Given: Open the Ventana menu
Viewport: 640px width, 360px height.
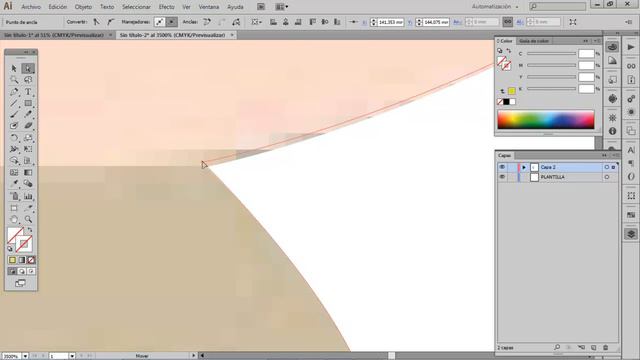Looking at the screenshot, I should coord(209,7).
